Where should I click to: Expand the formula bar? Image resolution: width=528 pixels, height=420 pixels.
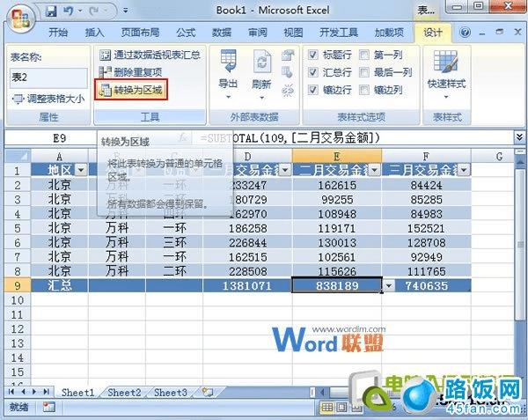click(x=519, y=137)
